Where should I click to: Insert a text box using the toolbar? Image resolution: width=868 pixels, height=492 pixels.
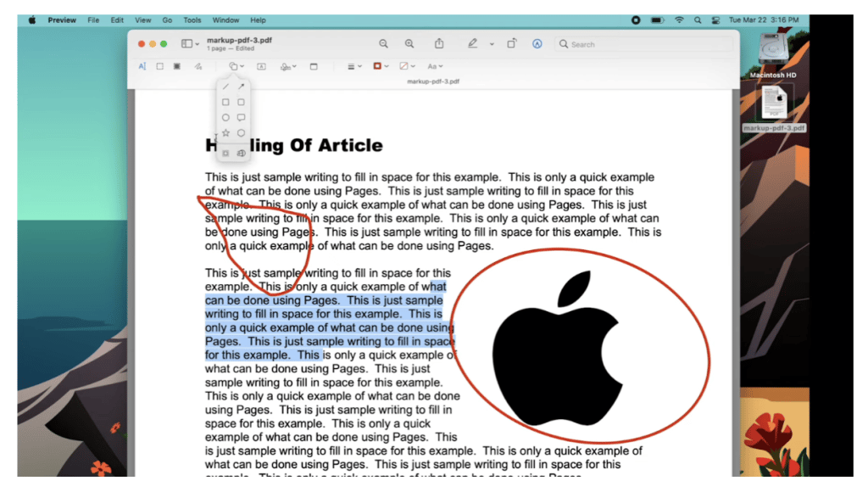point(259,66)
